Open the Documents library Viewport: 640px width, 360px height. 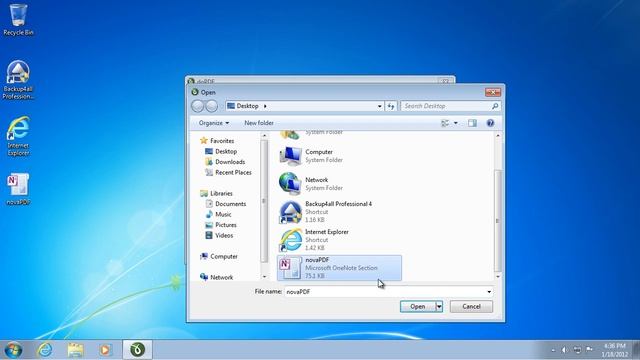point(226,204)
